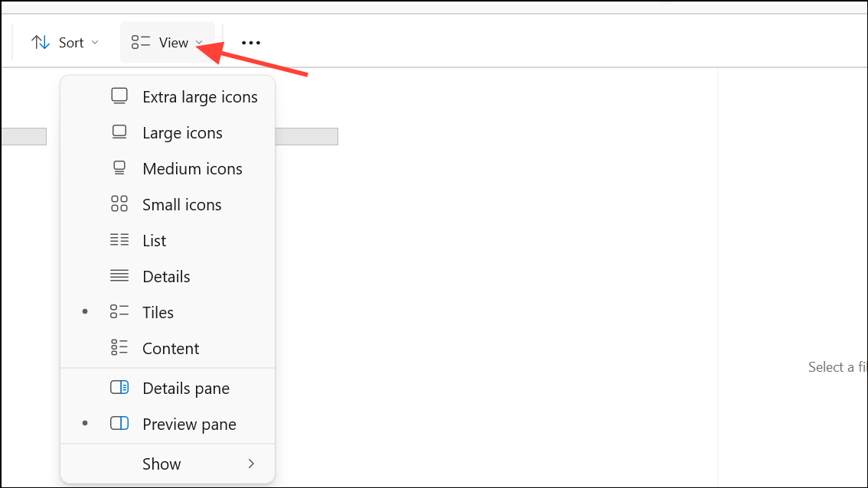Click the Small icons grid icon
The width and height of the screenshot is (868, 488).
point(119,204)
